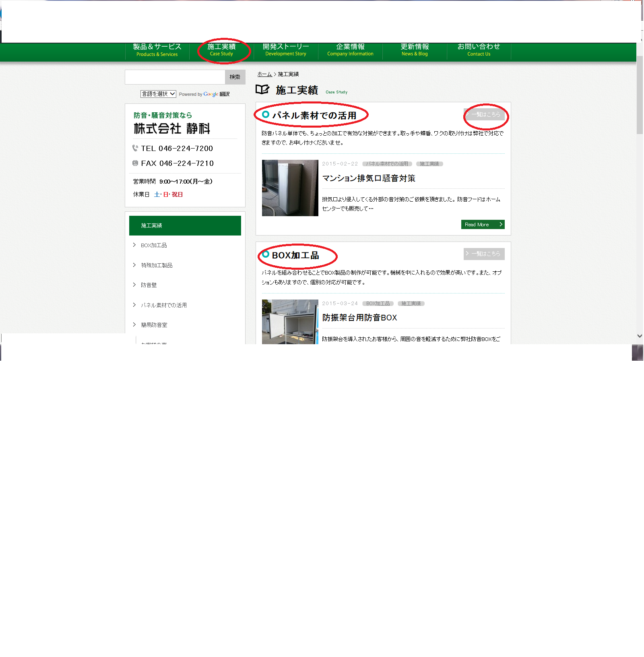
Task: Click the vertical scrollbar thumb
Action: click(640, 95)
